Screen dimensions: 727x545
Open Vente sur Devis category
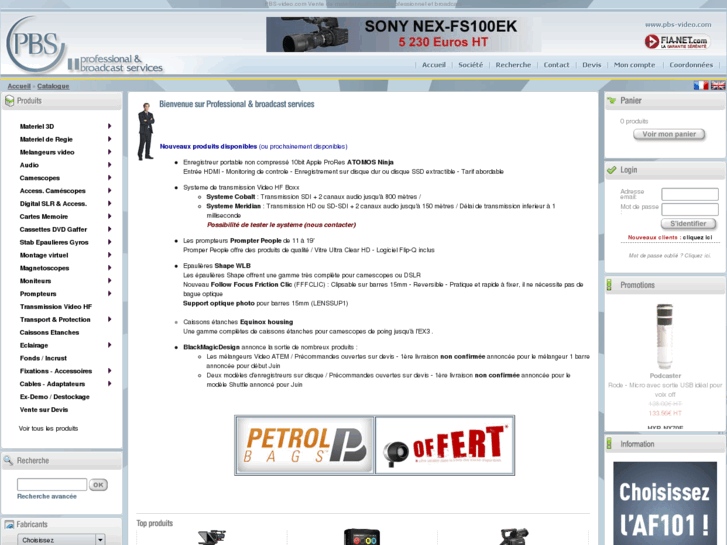click(x=44, y=410)
